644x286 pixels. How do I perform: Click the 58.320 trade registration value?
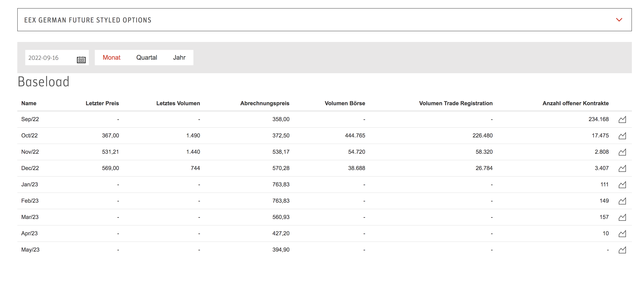click(484, 152)
